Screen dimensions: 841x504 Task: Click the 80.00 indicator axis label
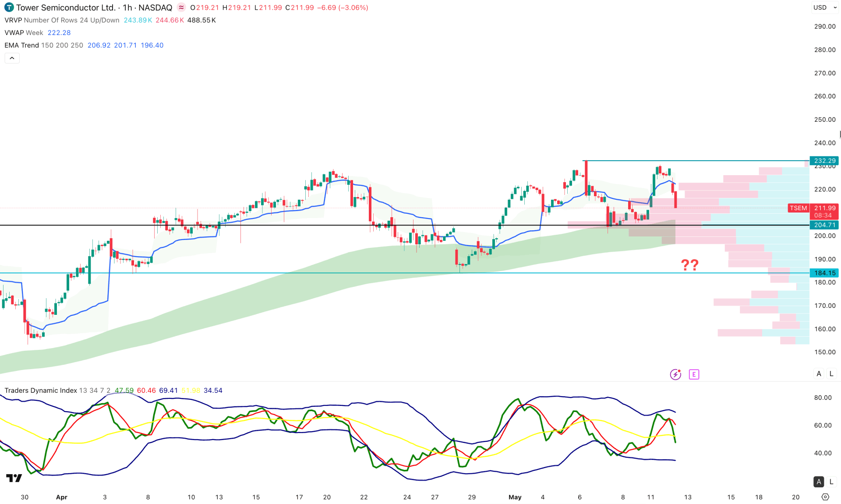click(x=823, y=398)
